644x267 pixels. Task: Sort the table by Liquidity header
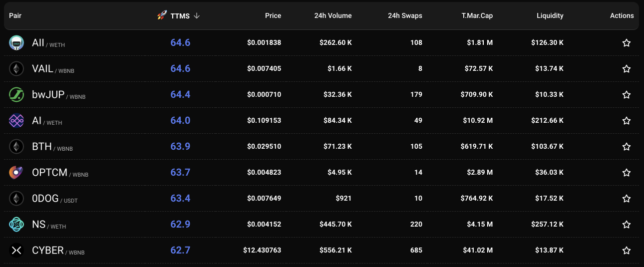coord(550,15)
